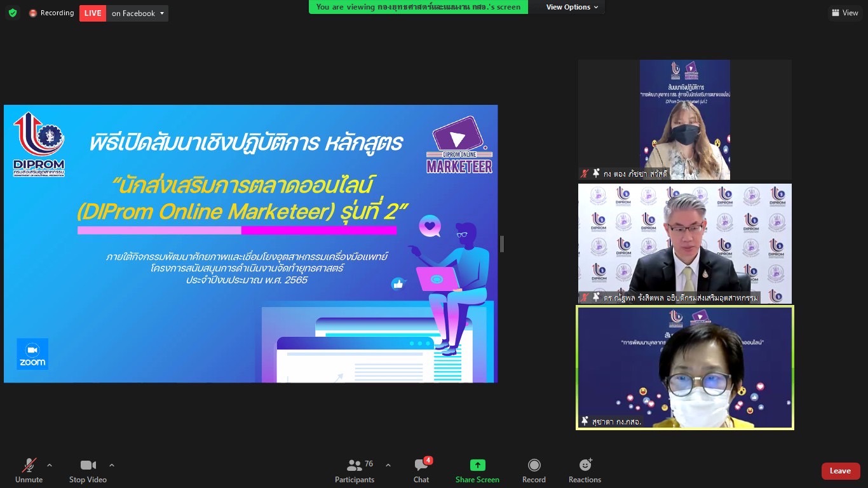Viewport: 868px width, 488px height.
Task: Click the Zoom logo on the slide
Action: 32,354
